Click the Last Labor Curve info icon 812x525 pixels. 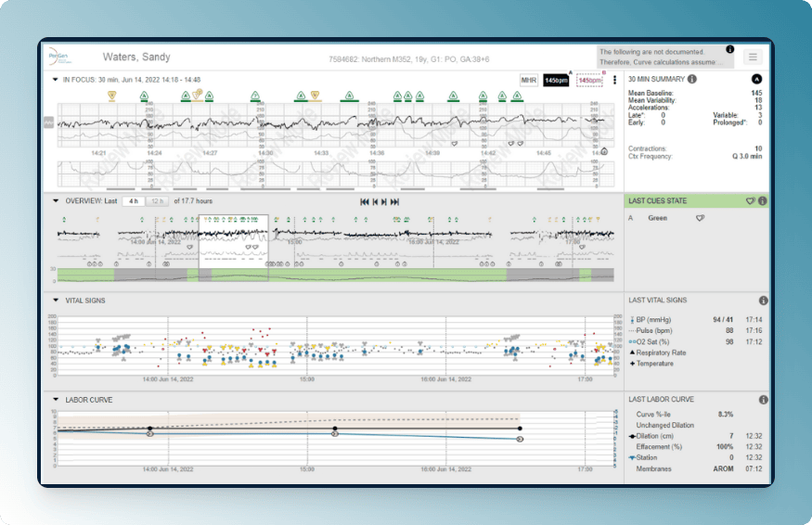[x=763, y=400]
